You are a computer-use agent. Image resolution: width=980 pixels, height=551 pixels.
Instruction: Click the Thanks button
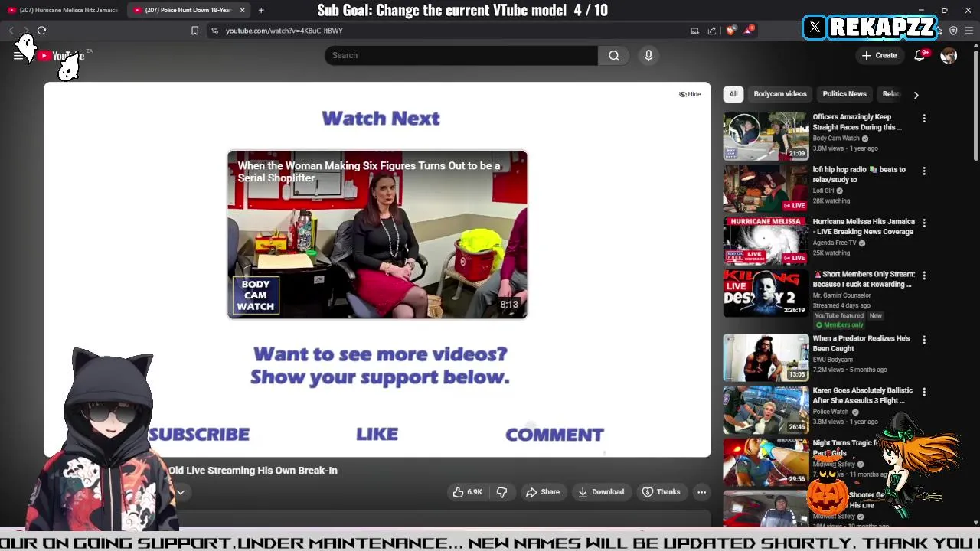(661, 492)
